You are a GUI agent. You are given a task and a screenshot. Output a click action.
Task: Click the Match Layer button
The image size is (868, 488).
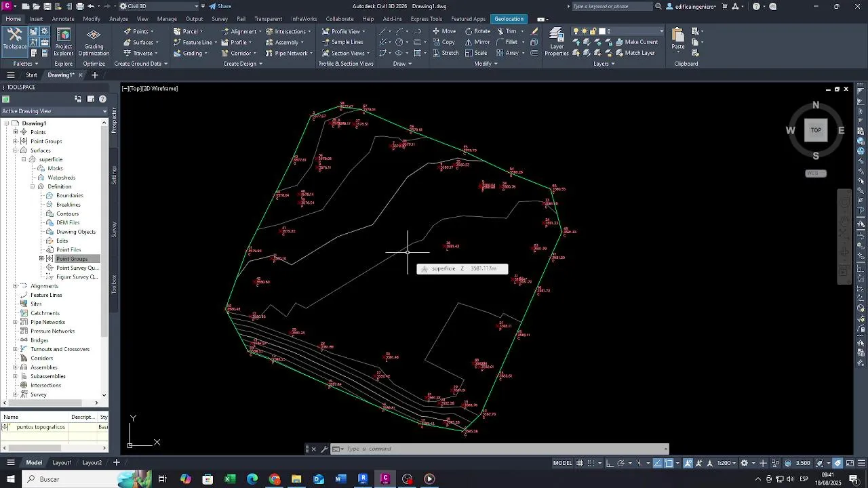[635, 53]
